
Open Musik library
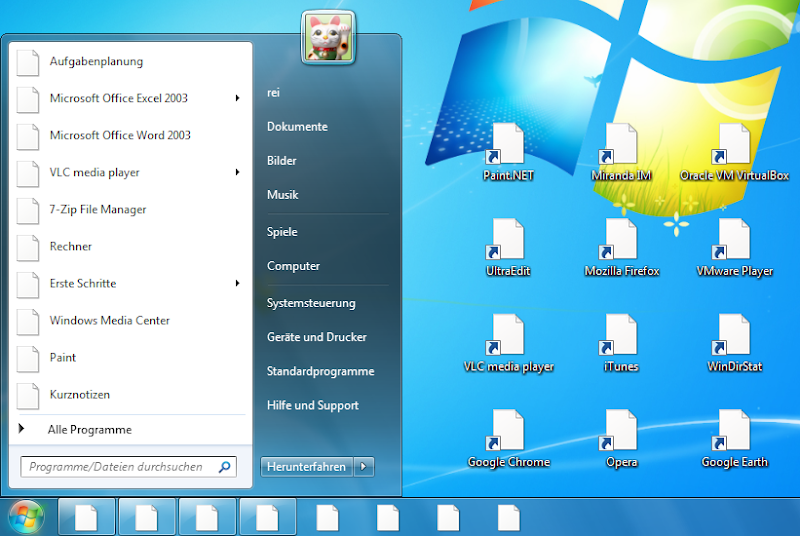[283, 195]
